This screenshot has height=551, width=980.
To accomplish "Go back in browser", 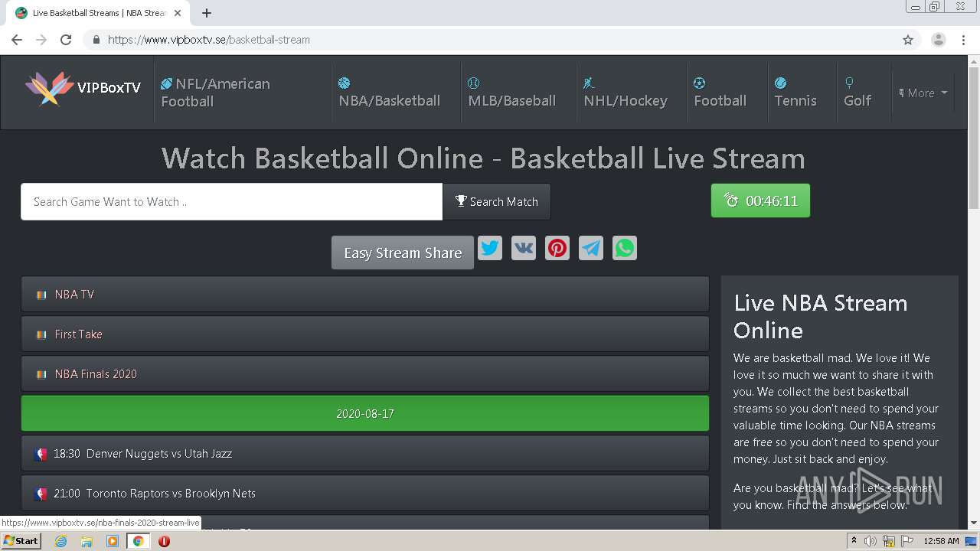I will [17, 40].
